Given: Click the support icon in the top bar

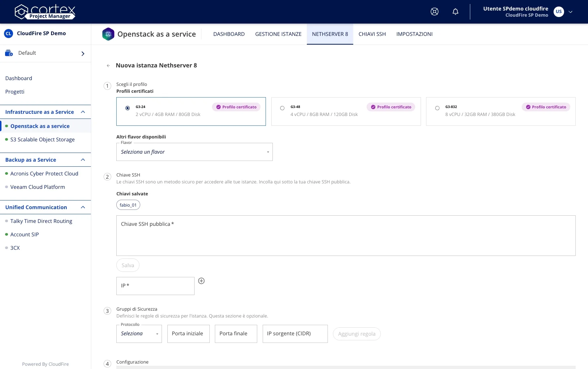Looking at the screenshot, I should [x=434, y=11].
